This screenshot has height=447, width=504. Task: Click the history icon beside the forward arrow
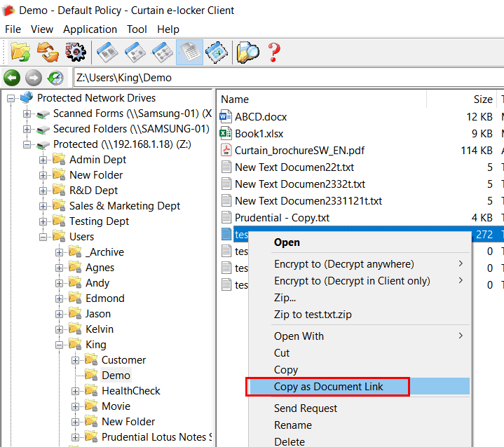point(55,78)
